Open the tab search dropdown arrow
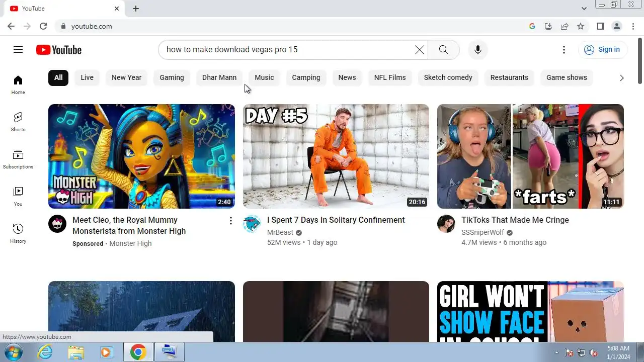 click(x=584, y=9)
